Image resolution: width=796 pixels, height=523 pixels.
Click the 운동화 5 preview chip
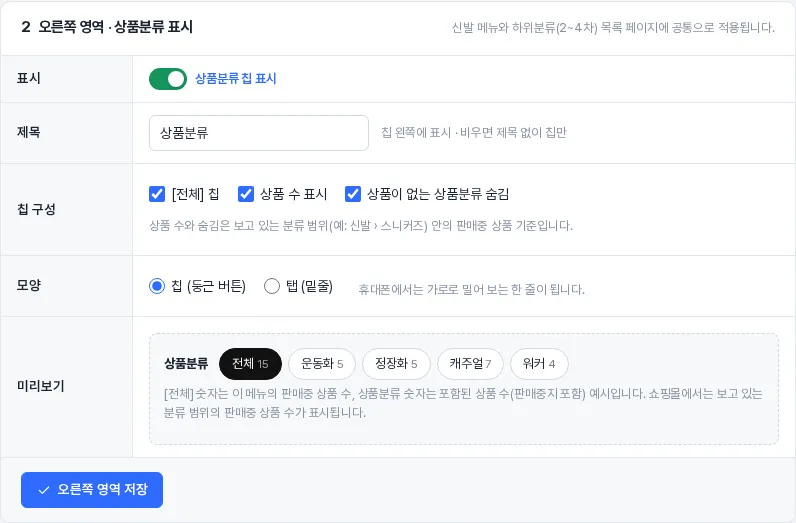click(x=322, y=364)
